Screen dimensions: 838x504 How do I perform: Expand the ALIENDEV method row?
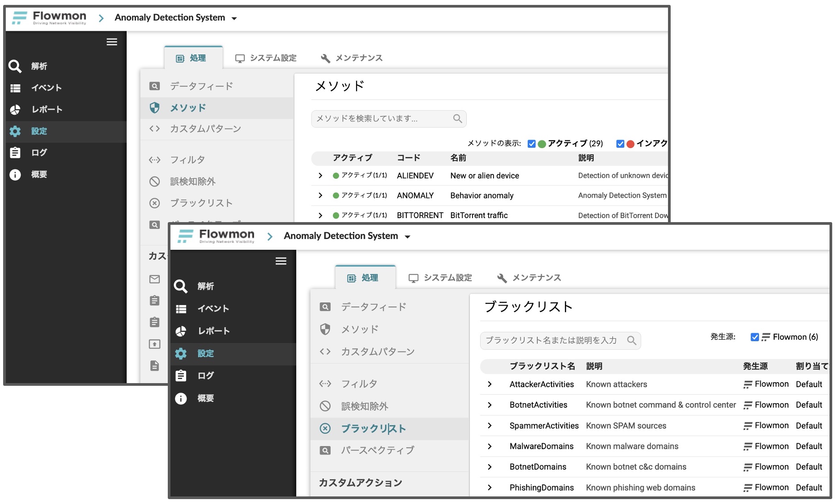tap(320, 176)
